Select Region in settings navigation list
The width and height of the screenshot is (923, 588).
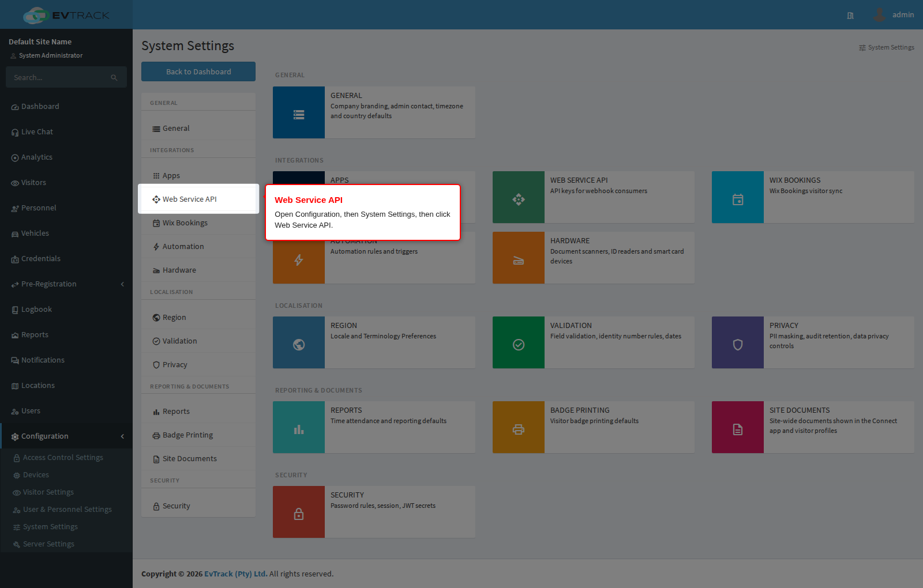198,318
